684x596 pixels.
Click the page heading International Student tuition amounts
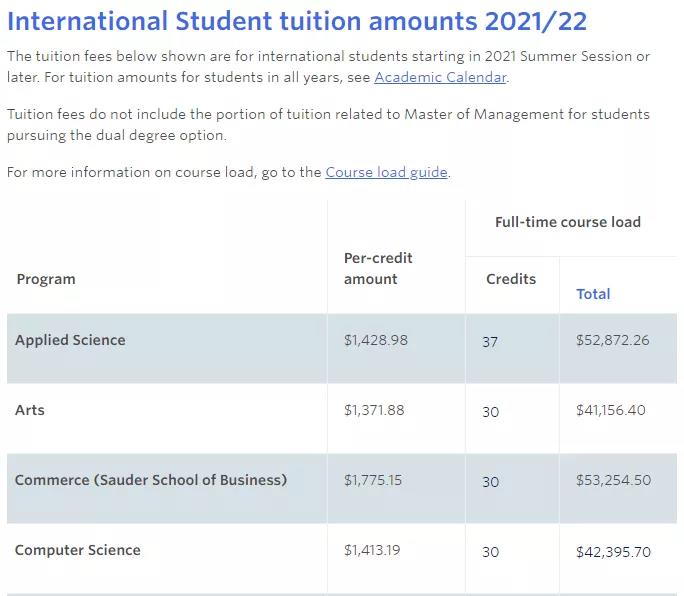(x=297, y=21)
